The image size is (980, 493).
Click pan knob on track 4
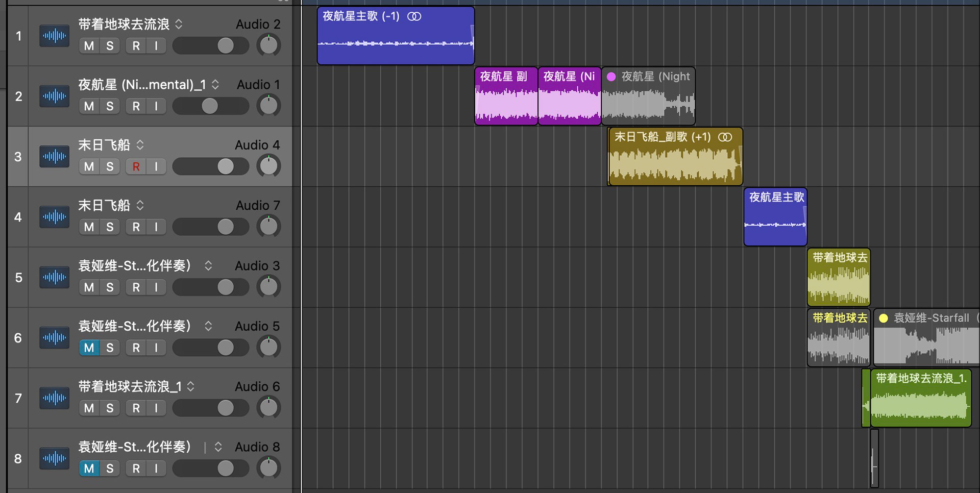point(268,227)
